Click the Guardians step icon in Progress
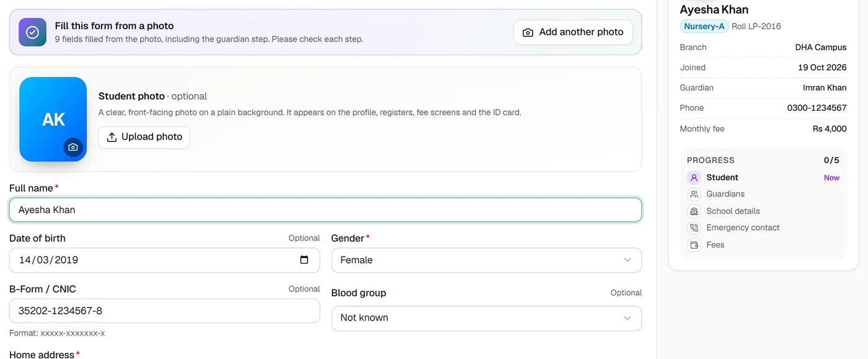Viewport: 868px width, 359px height. pos(694,194)
